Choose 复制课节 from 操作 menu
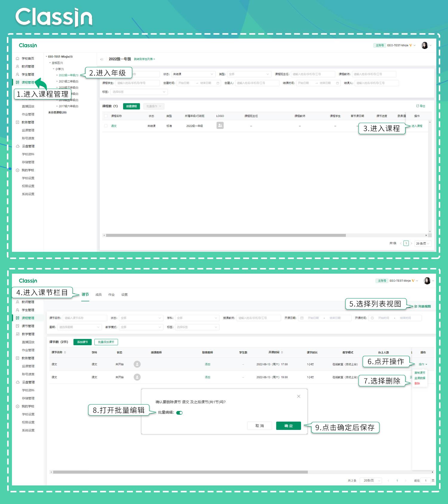 pyautogui.click(x=420, y=373)
